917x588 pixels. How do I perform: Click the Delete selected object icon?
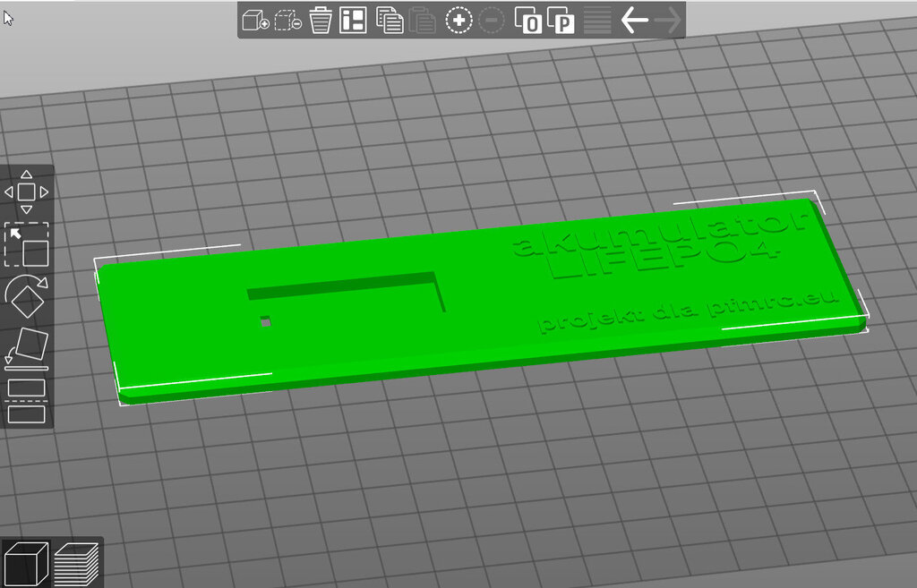pyautogui.click(x=321, y=21)
